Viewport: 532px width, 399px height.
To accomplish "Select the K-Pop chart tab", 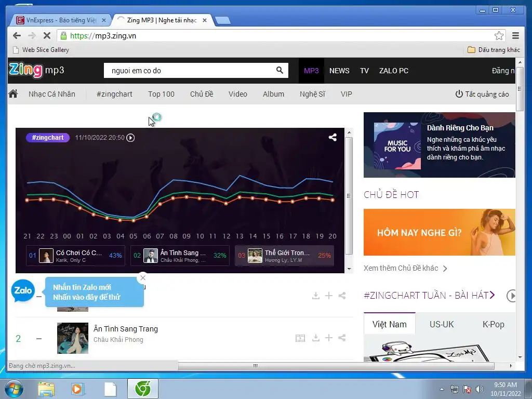I will pos(493,324).
